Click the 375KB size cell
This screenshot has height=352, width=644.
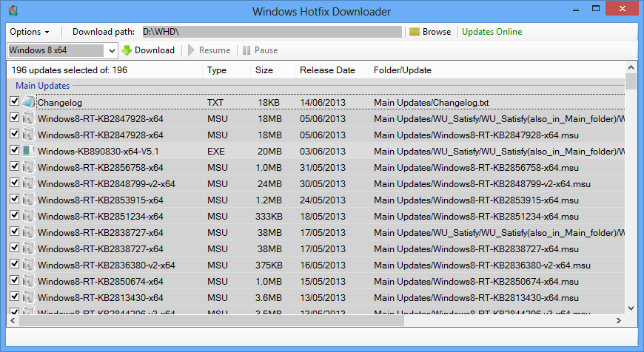[x=269, y=265]
